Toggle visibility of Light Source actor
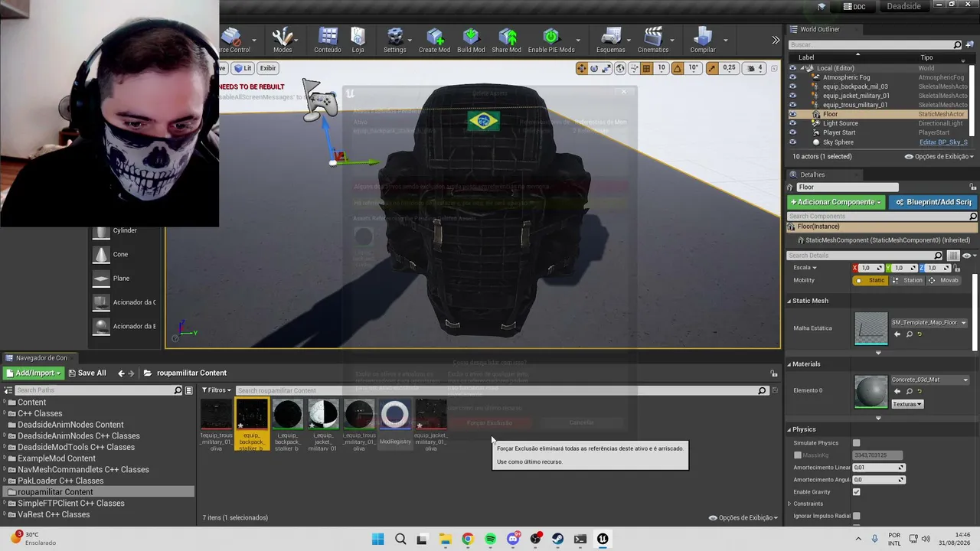Image resolution: width=980 pixels, height=551 pixels. click(792, 123)
